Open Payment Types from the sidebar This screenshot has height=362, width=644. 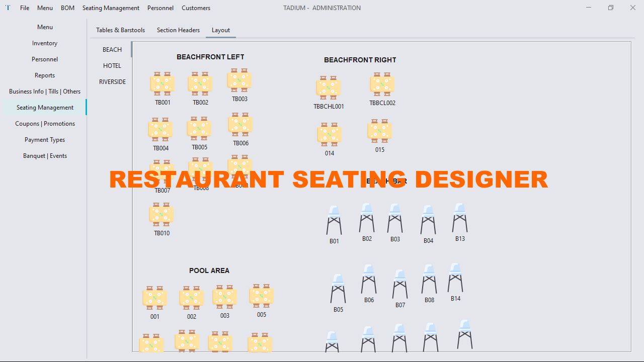pos(44,139)
